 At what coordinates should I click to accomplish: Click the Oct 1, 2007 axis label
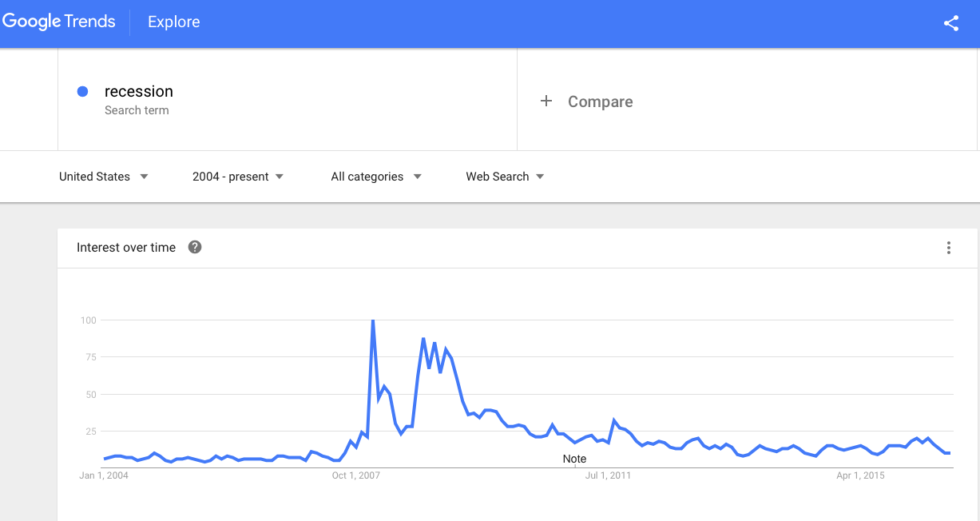[356, 475]
